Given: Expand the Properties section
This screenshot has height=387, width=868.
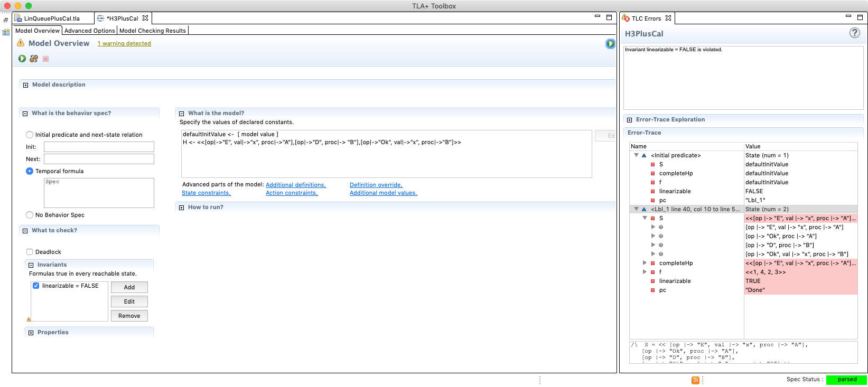Looking at the screenshot, I should click(x=31, y=333).
